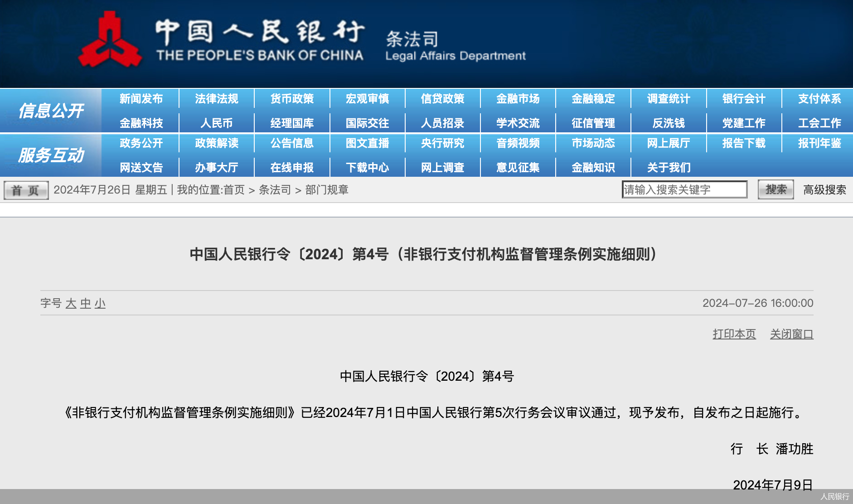This screenshot has height=504, width=853.
Task: Select 音频视频 navigation item
Action: click(518, 143)
